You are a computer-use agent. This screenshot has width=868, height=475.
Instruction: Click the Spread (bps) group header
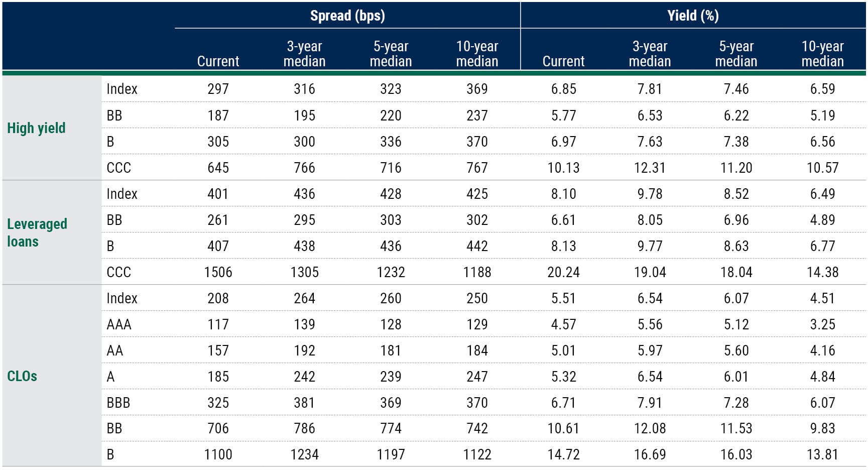(347, 16)
